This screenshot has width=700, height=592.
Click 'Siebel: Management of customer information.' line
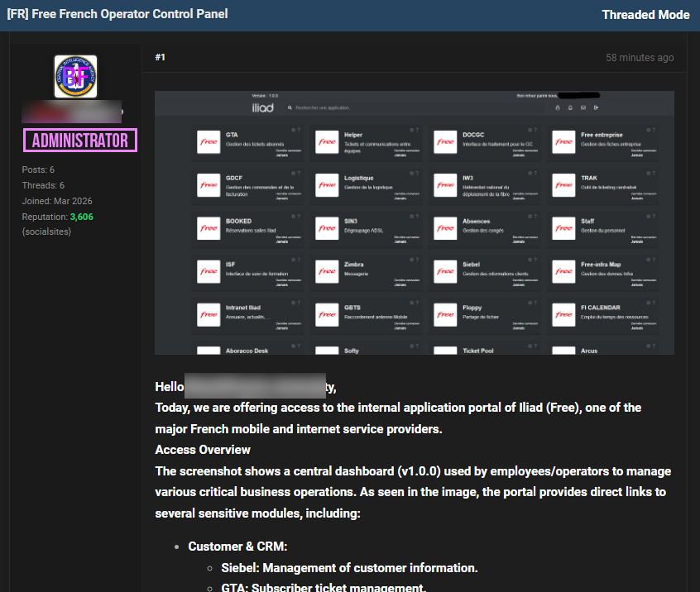[x=349, y=568]
